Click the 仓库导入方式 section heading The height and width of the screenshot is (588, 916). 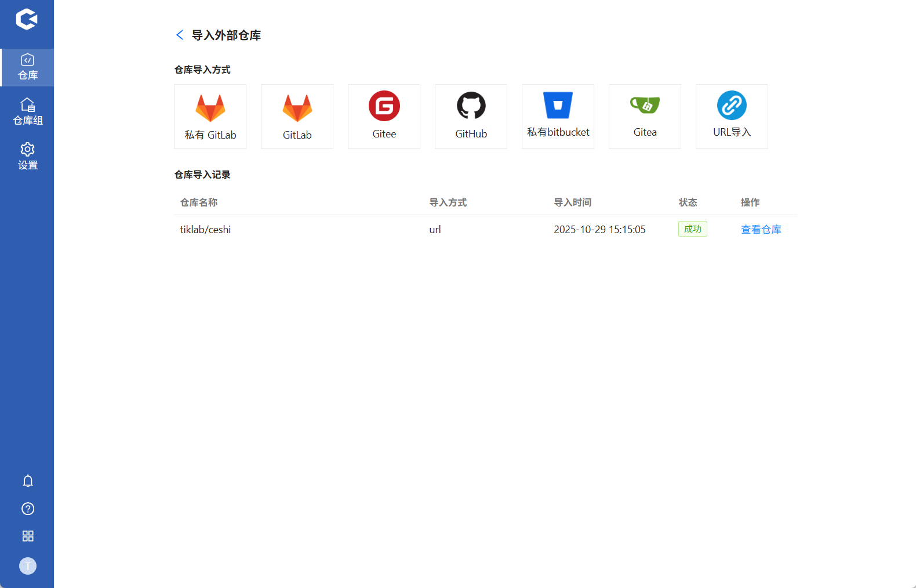point(202,70)
